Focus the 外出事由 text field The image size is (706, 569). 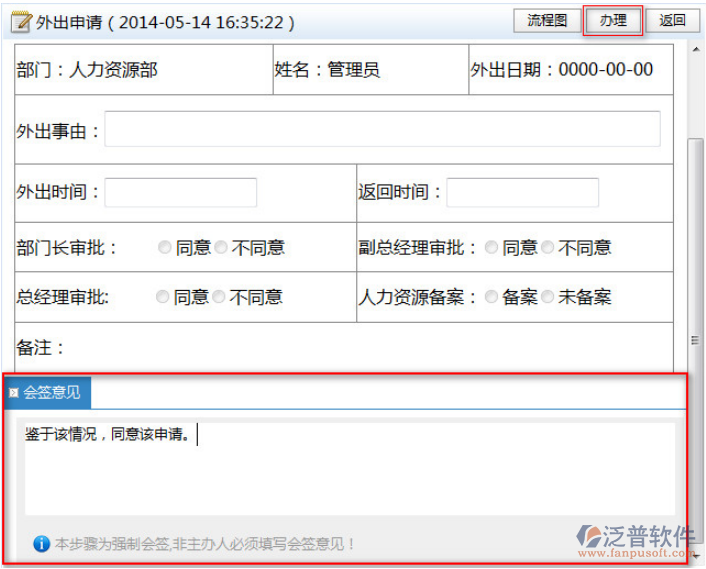pos(382,129)
